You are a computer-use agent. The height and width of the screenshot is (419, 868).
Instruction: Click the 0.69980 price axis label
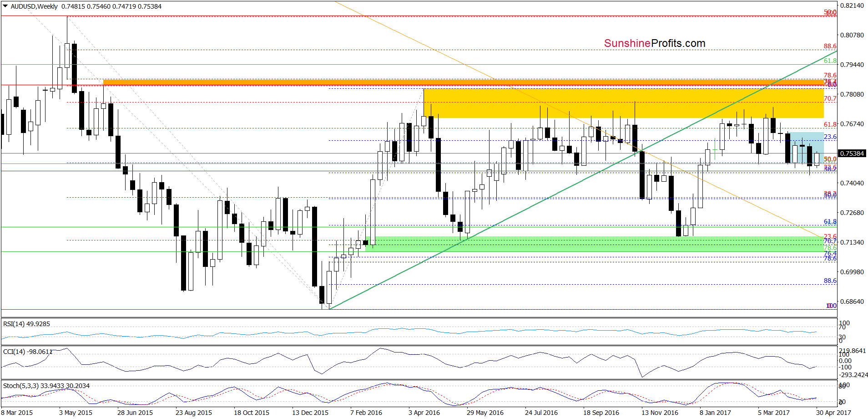[852, 272]
